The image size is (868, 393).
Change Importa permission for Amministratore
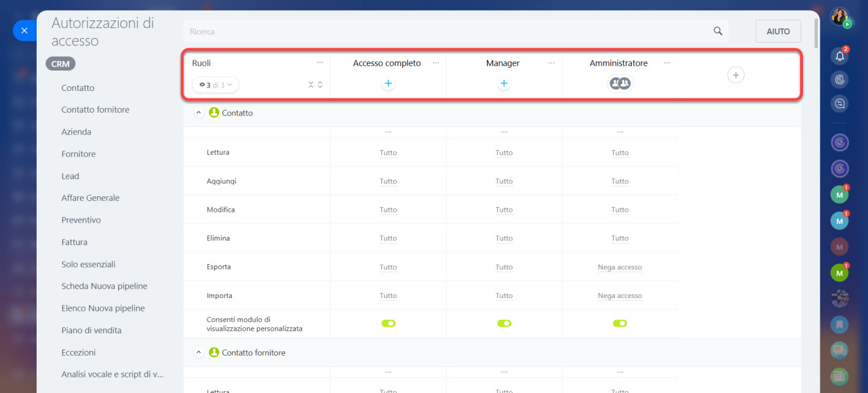[620, 296]
